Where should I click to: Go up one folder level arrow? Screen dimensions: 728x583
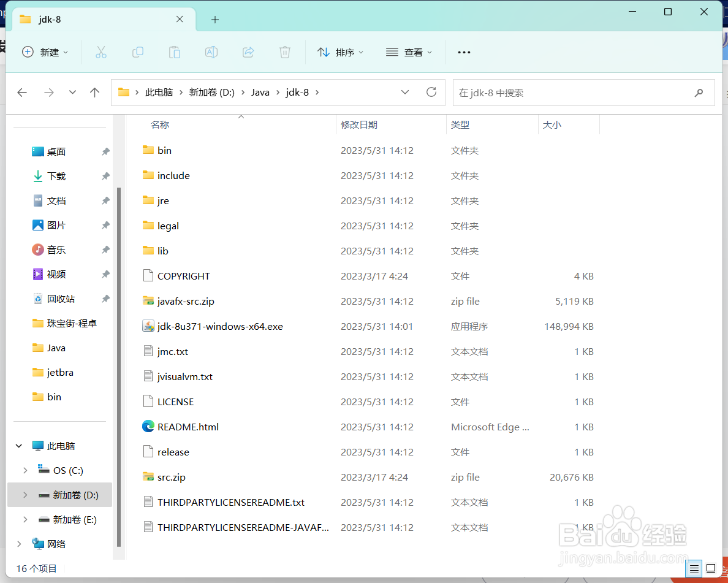(x=95, y=93)
